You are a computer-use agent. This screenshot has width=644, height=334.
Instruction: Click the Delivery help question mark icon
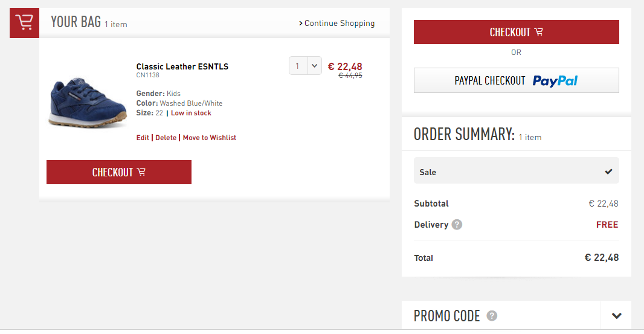click(457, 225)
